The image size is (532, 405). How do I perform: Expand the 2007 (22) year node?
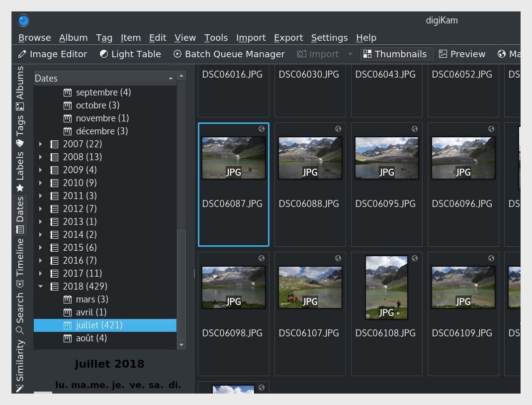(x=40, y=144)
